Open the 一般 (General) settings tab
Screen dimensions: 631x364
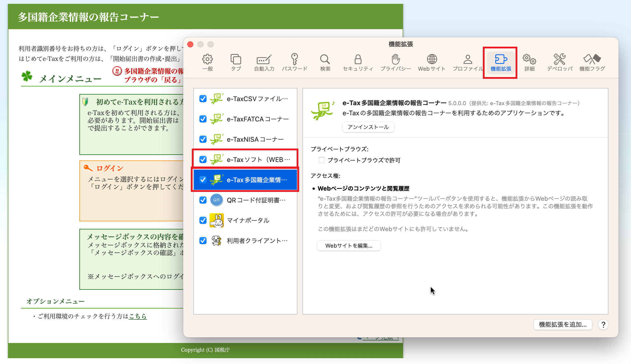[208, 62]
